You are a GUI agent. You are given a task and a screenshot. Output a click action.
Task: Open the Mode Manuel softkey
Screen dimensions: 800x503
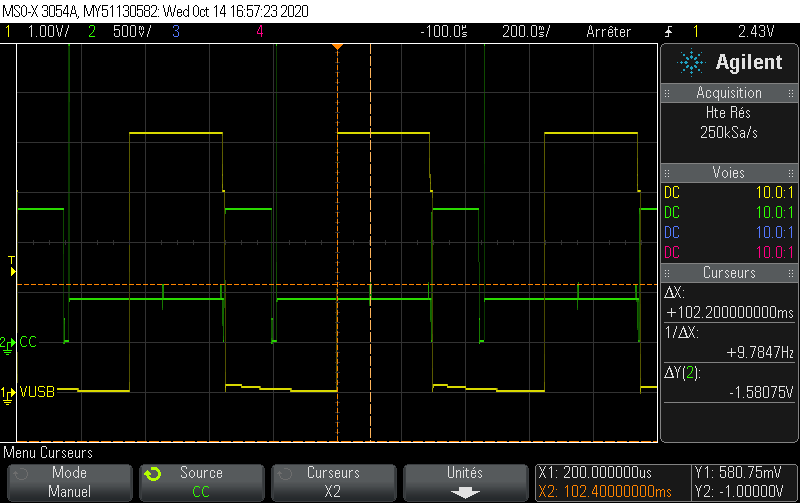click(69, 482)
